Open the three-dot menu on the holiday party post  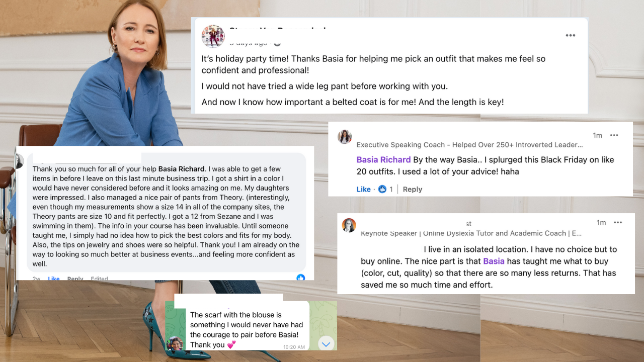570,35
